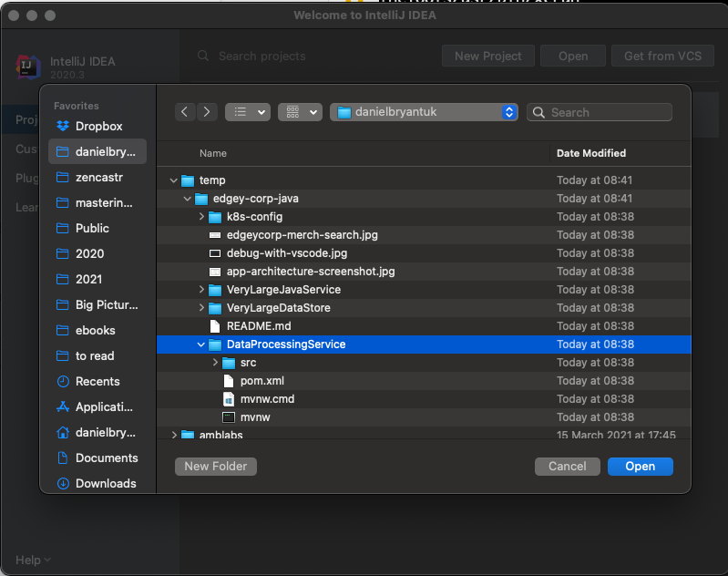Click the New Folder button
728x576 pixels.
[216, 466]
